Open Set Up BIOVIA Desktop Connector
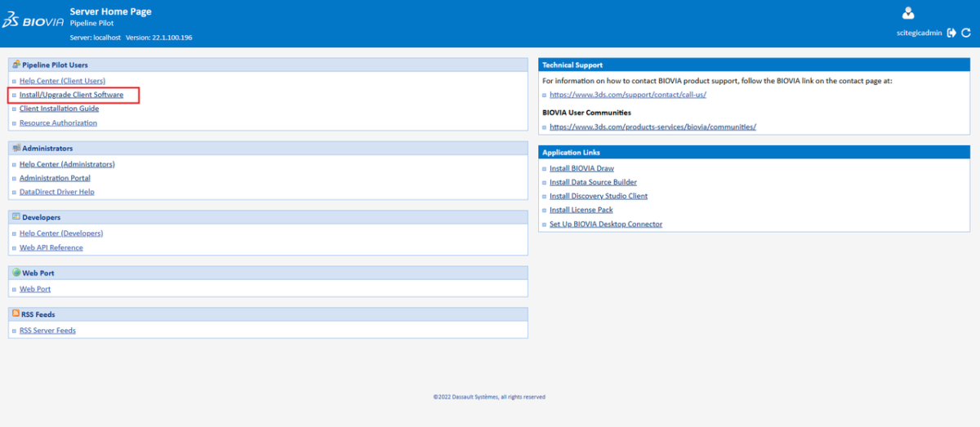 coord(606,224)
